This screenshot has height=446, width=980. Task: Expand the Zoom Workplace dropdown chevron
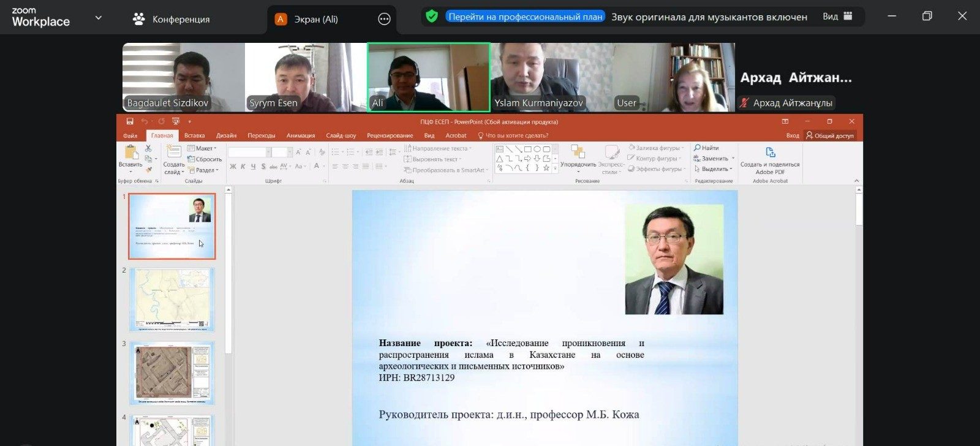click(98, 18)
